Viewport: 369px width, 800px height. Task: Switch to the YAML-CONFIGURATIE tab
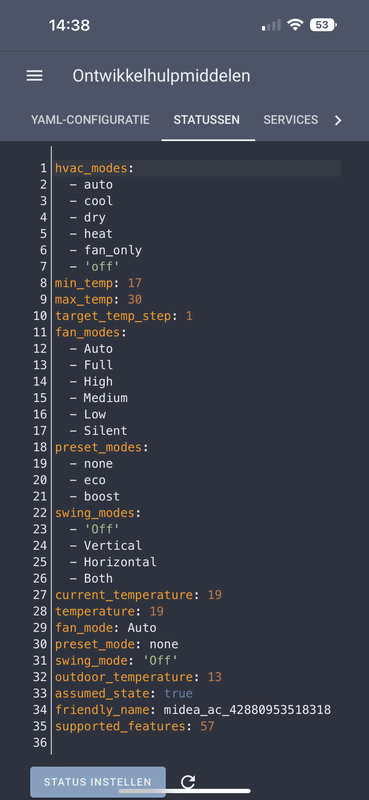tap(90, 120)
